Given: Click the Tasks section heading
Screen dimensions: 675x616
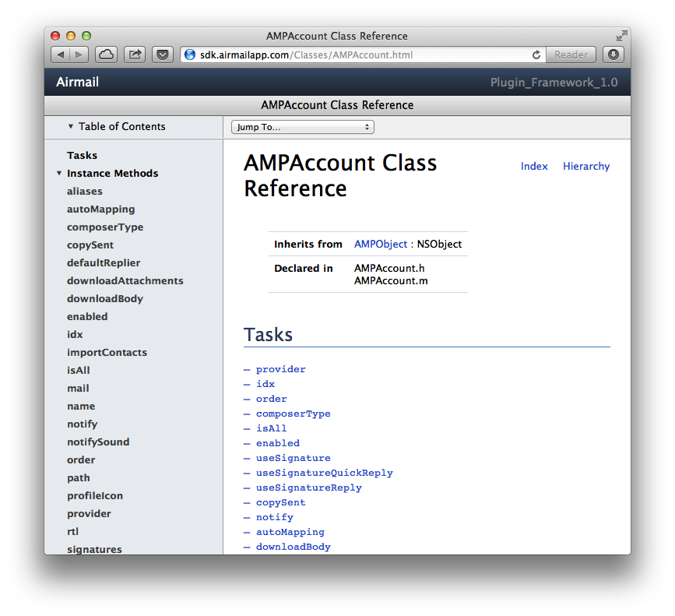Looking at the screenshot, I should click(268, 334).
